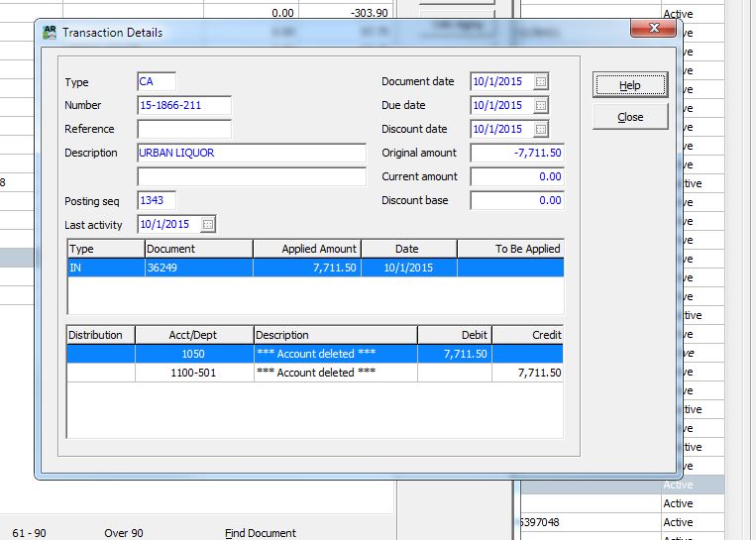Select the IN 36249 applied document row

tap(315, 268)
